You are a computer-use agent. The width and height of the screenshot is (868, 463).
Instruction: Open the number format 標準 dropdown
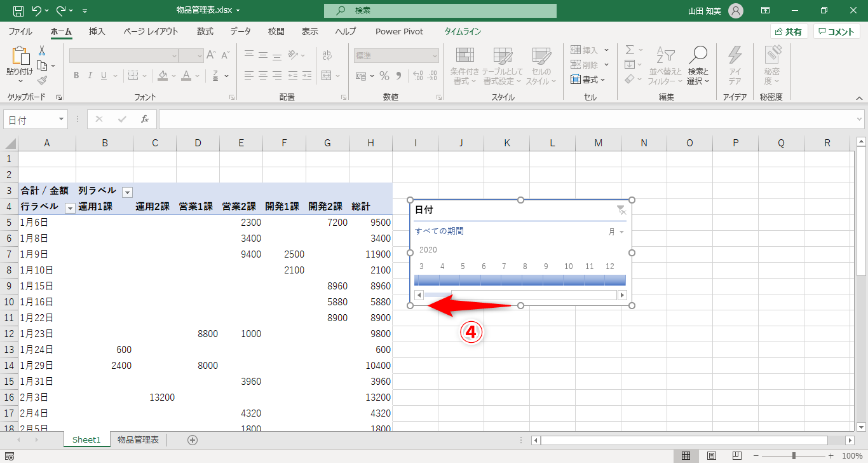pyautogui.click(x=435, y=56)
